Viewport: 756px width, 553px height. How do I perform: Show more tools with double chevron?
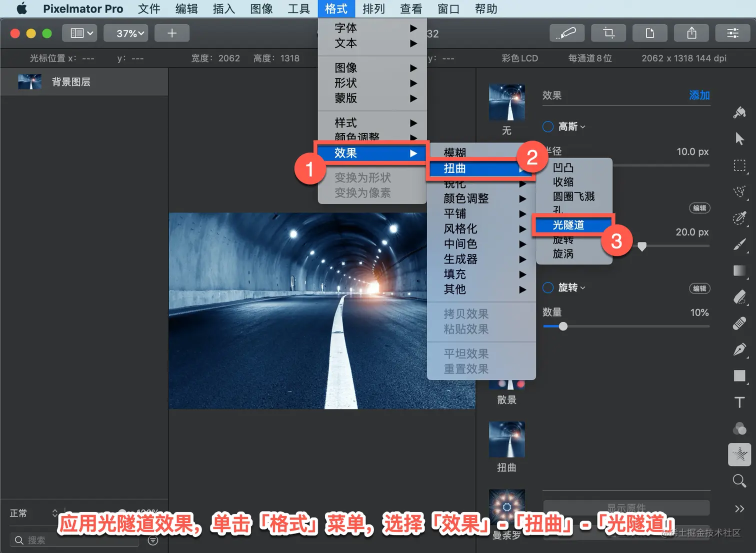[x=739, y=509]
